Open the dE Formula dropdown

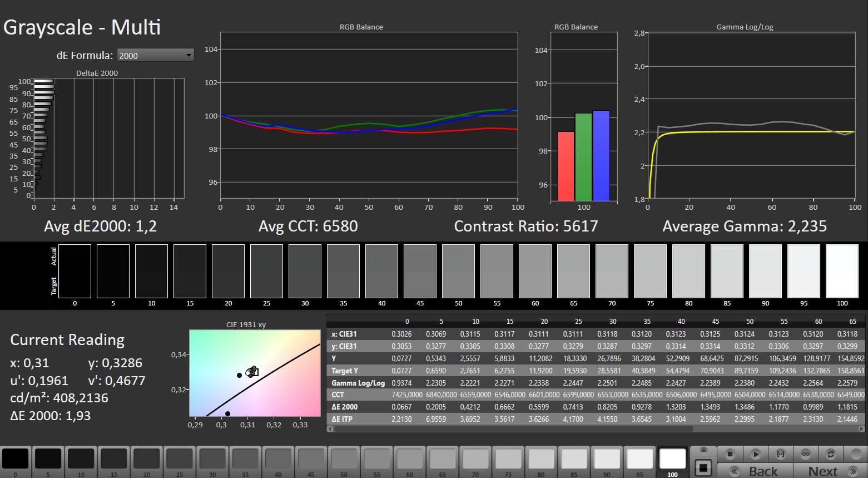pos(155,55)
